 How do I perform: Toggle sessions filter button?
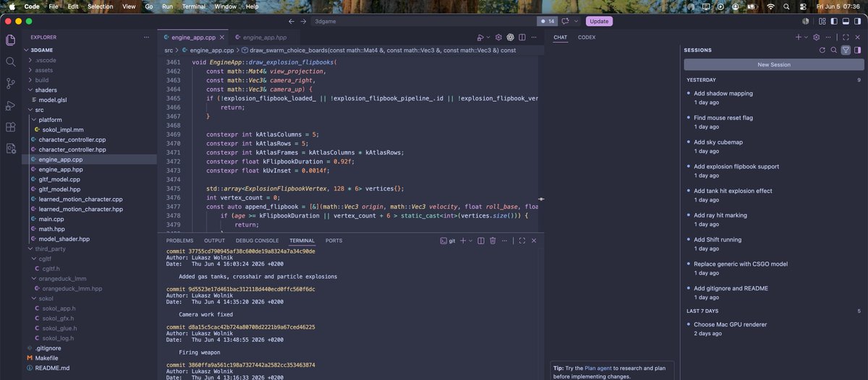coord(846,50)
